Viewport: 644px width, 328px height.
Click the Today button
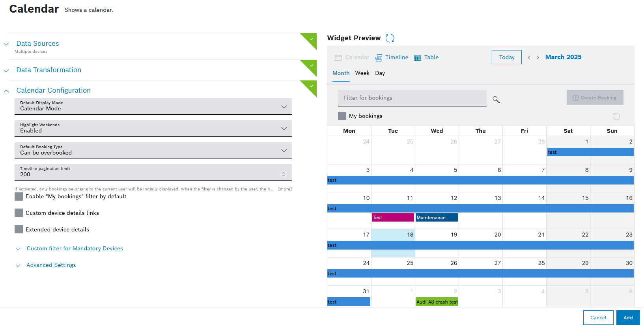(506, 57)
